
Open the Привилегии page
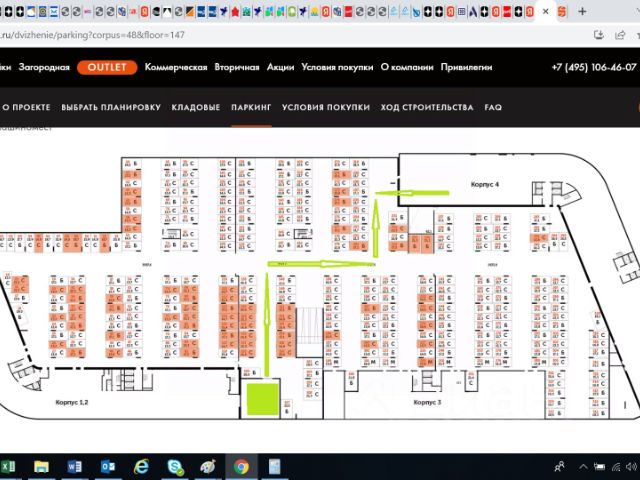pyautogui.click(x=466, y=67)
